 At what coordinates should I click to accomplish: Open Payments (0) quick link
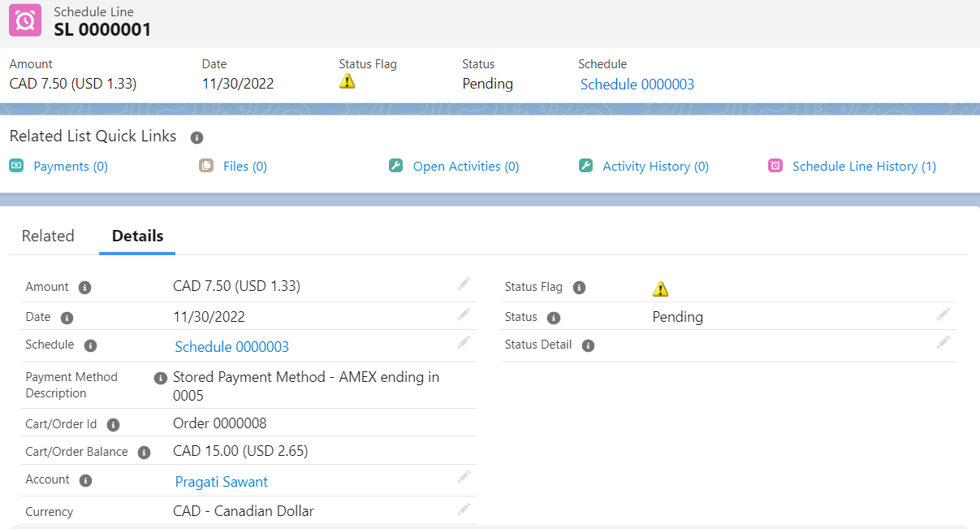[x=70, y=166]
